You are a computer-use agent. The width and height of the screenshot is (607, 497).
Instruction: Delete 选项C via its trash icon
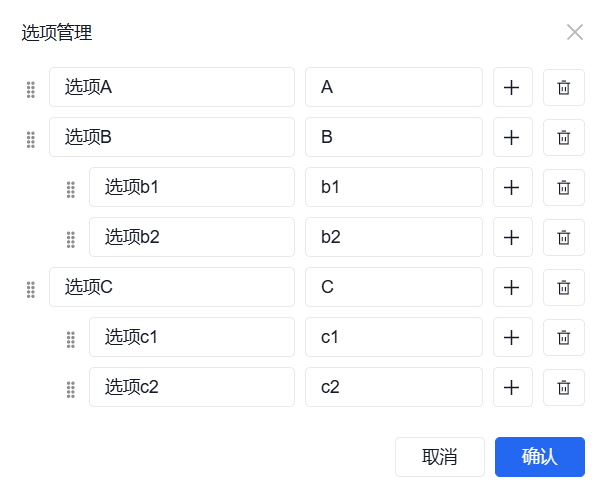(563, 287)
